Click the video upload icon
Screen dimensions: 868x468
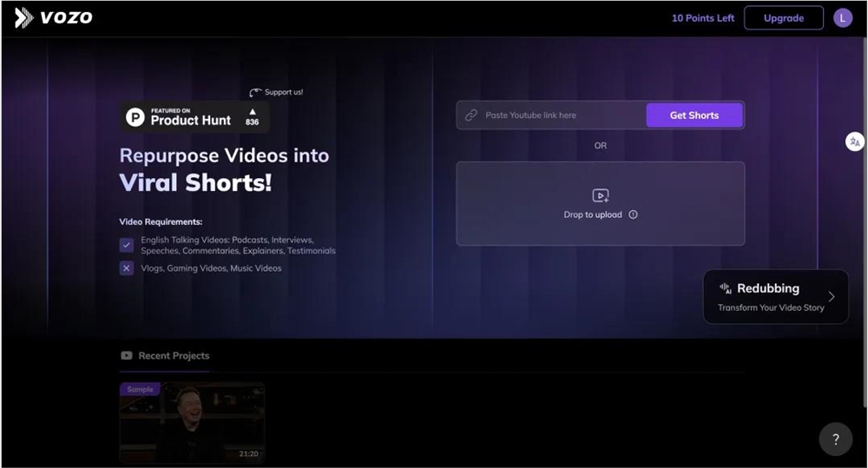point(600,195)
